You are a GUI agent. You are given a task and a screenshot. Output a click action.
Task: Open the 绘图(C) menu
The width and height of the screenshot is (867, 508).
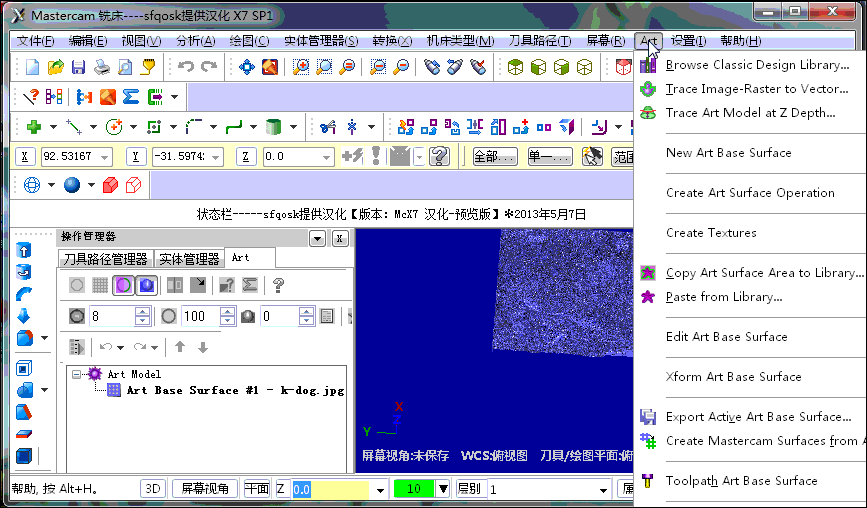249,41
